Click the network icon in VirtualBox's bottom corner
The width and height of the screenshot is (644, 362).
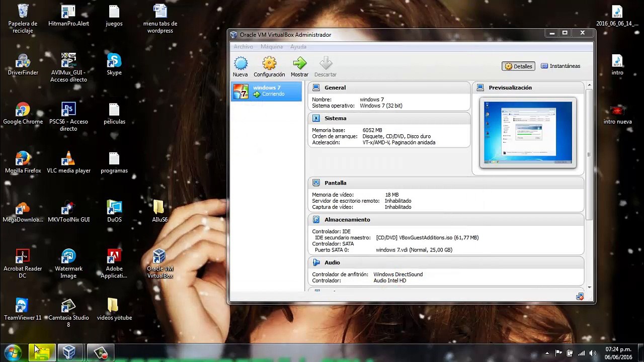[x=580, y=297]
